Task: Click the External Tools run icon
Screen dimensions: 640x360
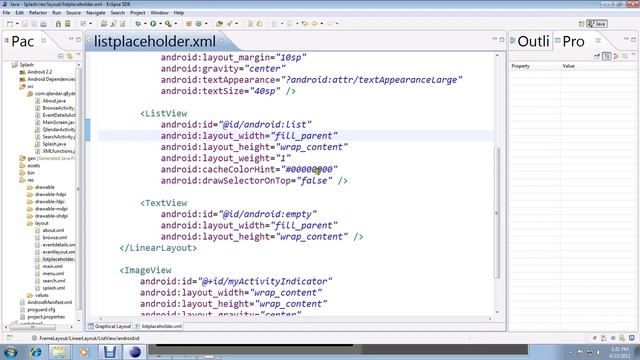Action: (x=168, y=24)
